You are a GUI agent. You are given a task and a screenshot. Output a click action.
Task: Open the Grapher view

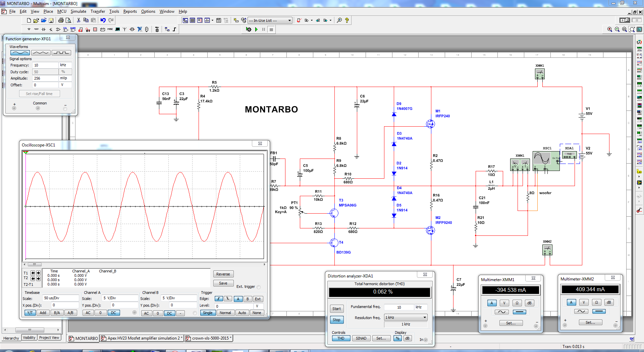coord(207,20)
